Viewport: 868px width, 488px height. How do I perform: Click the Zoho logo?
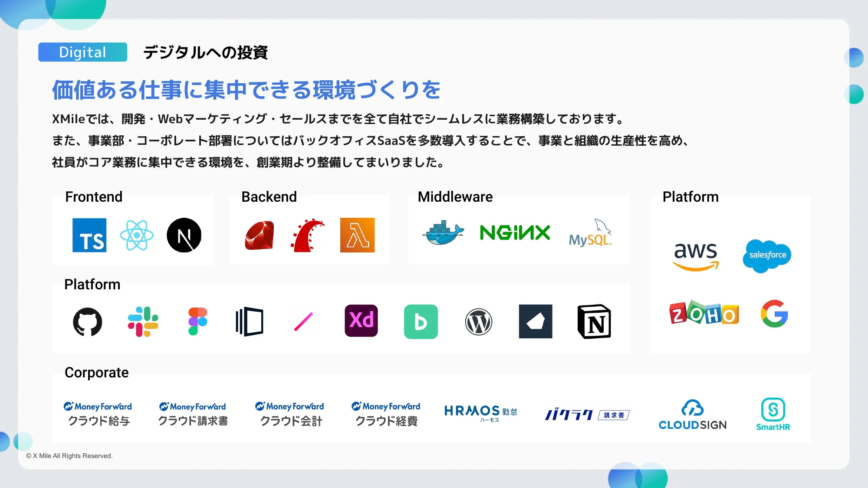click(704, 313)
